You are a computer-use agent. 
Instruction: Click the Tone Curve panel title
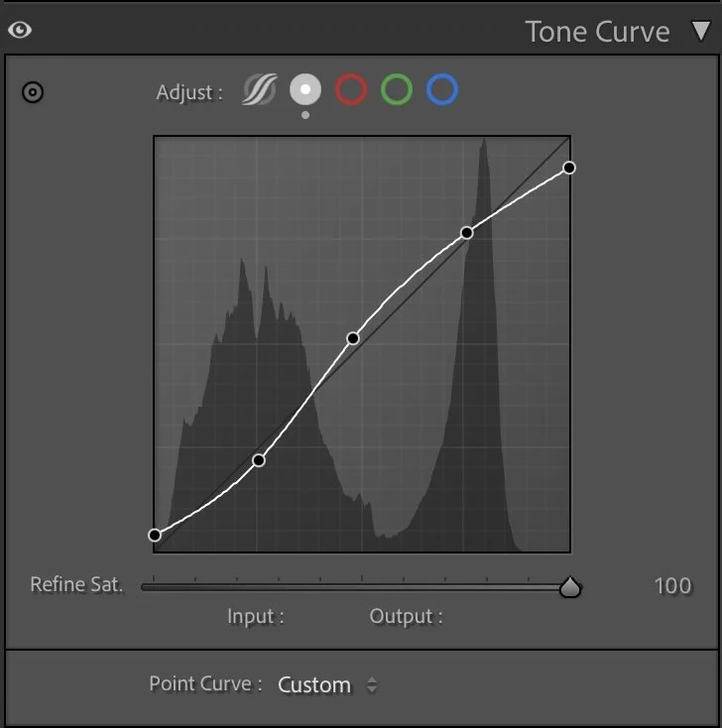597,32
